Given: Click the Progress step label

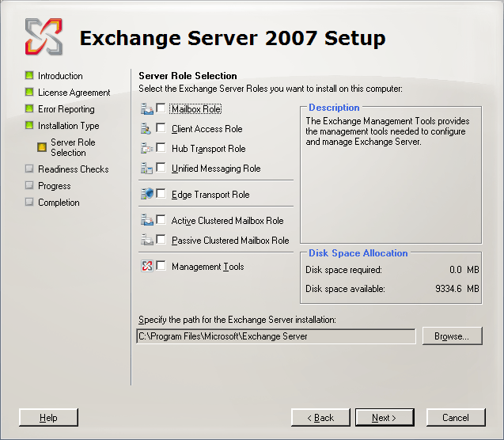Looking at the screenshot, I should [55, 186].
